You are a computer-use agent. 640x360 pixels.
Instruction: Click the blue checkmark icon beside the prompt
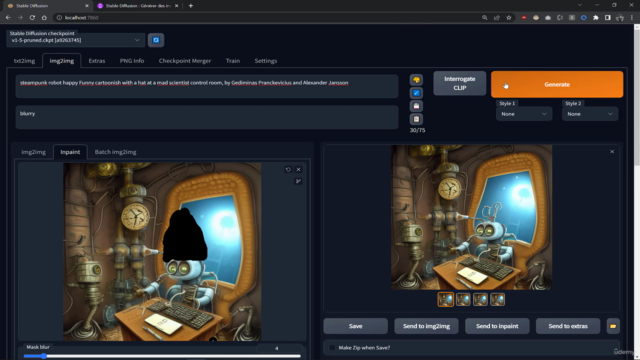(x=416, y=93)
